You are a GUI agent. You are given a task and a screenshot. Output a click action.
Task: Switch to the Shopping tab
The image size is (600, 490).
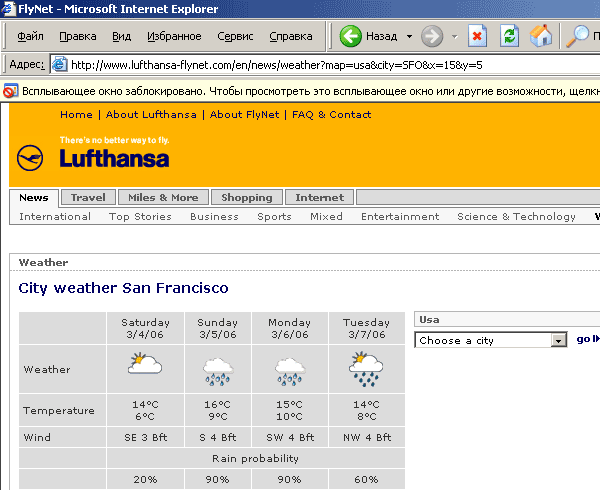(247, 197)
